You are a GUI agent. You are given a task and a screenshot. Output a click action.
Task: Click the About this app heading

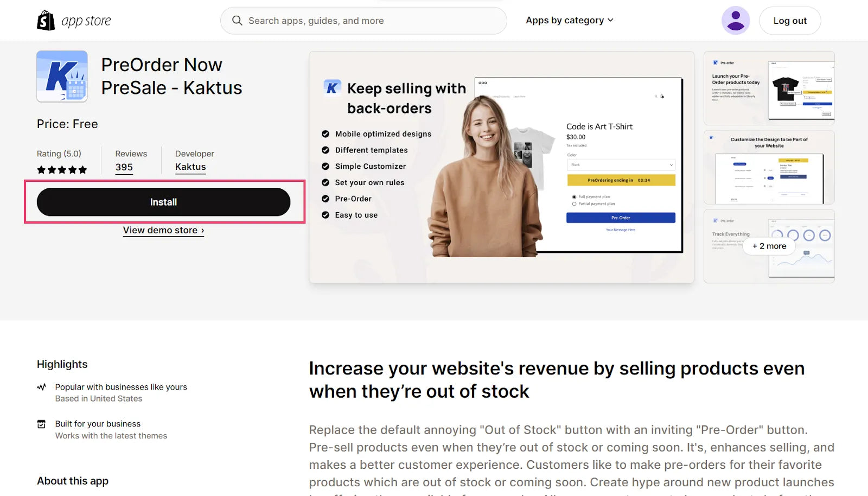click(x=73, y=481)
